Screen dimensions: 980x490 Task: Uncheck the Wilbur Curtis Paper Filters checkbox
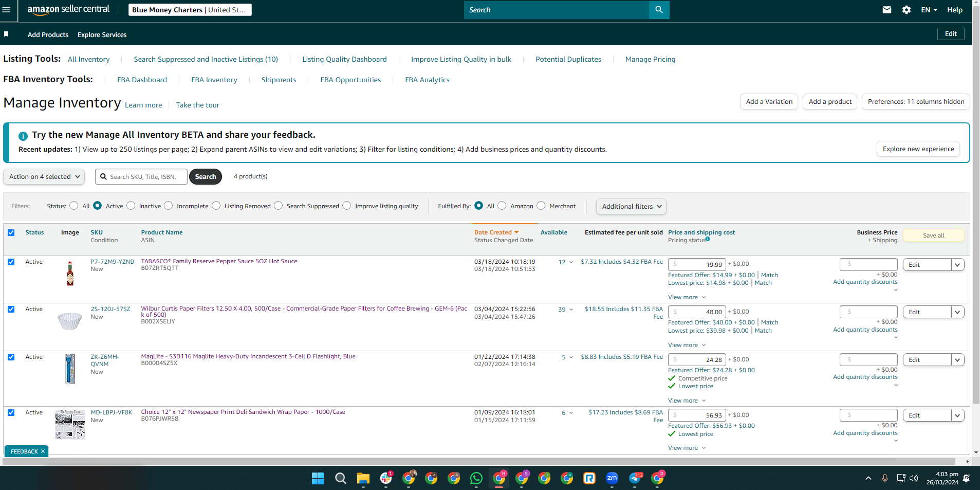pos(11,309)
